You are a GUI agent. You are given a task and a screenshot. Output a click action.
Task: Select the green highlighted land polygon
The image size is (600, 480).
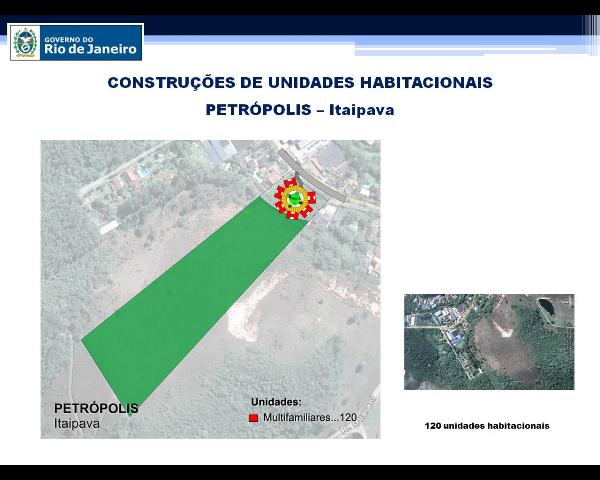click(x=180, y=300)
